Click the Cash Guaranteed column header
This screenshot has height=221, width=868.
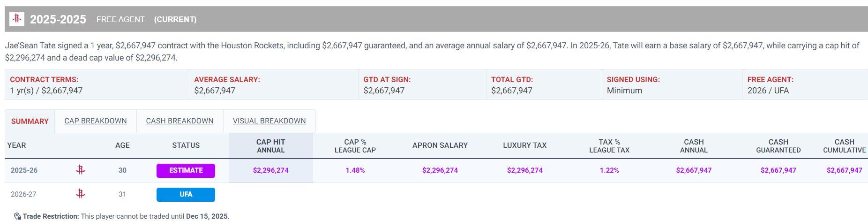[778, 146]
